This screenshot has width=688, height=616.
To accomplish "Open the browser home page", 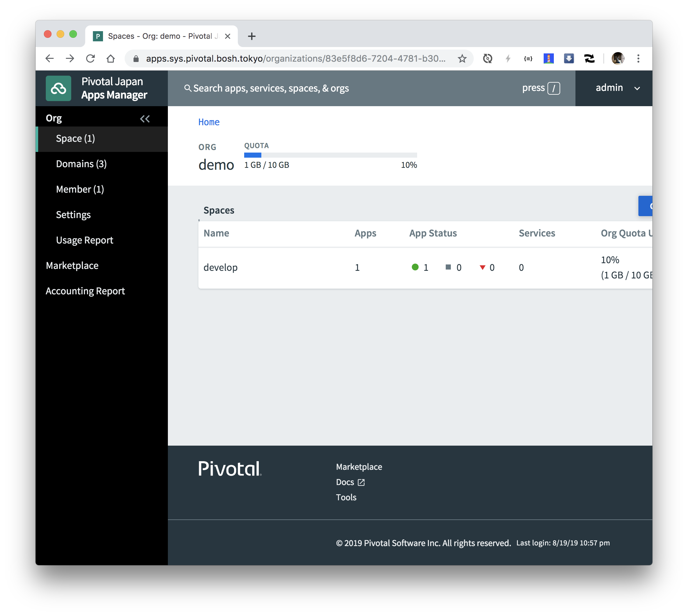I will (110, 58).
